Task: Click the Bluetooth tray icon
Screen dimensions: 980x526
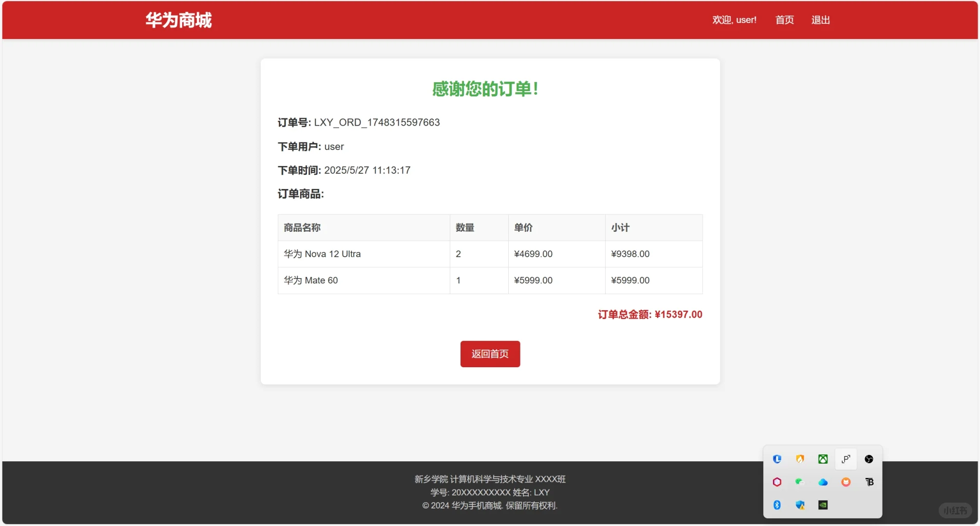Action: 777,505
